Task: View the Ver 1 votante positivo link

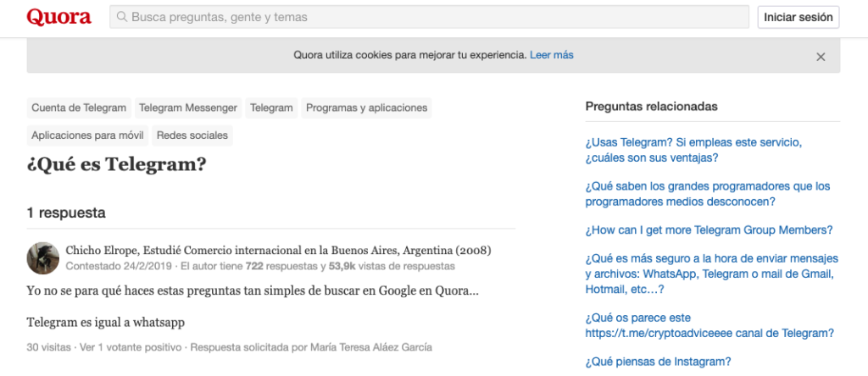Action: tap(131, 348)
